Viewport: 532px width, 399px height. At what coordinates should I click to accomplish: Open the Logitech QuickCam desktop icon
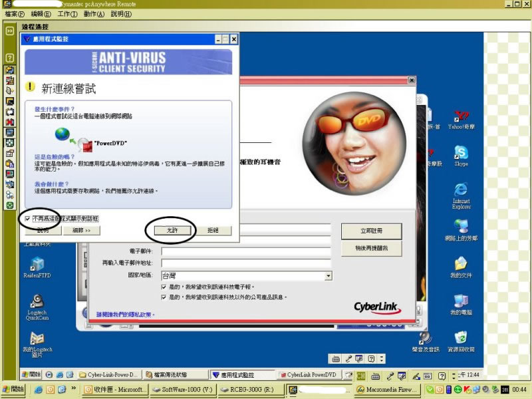[x=37, y=307]
